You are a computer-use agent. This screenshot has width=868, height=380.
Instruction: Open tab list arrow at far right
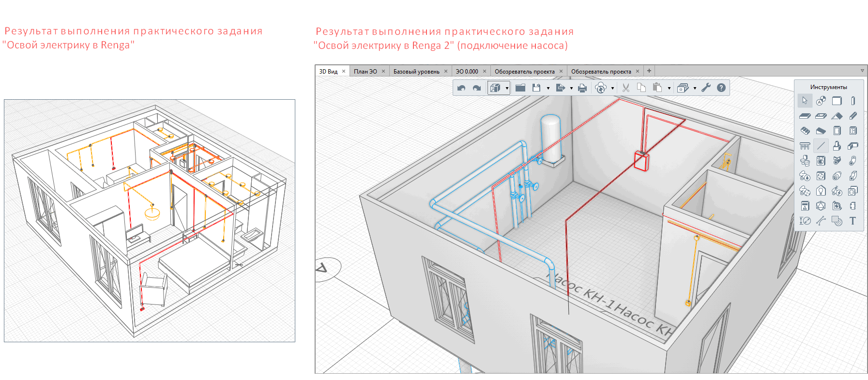tap(862, 71)
